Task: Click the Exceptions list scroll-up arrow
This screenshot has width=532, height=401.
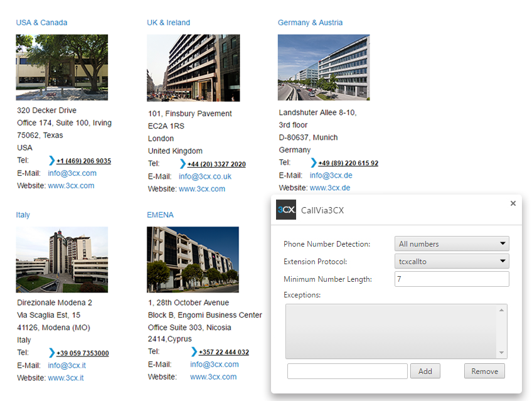Action: (x=501, y=310)
